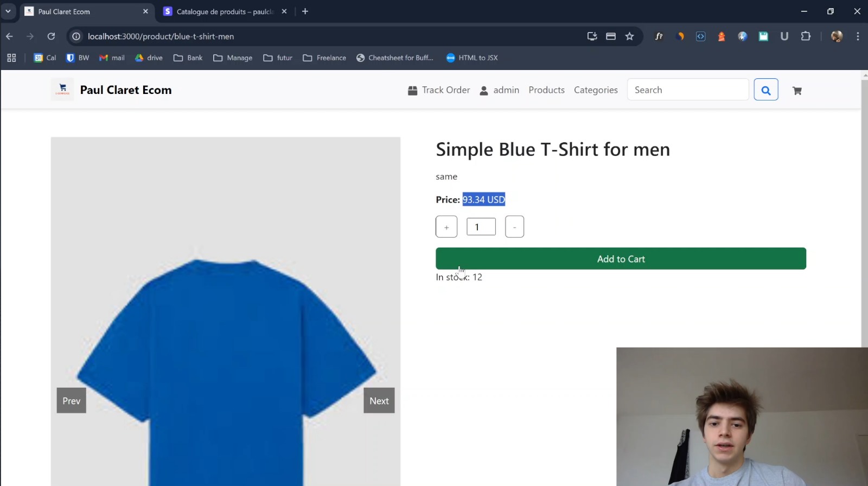The image size is (868, 486).
Task: Click the Paul Claret Ecom brand title
Action: point(126,90)
